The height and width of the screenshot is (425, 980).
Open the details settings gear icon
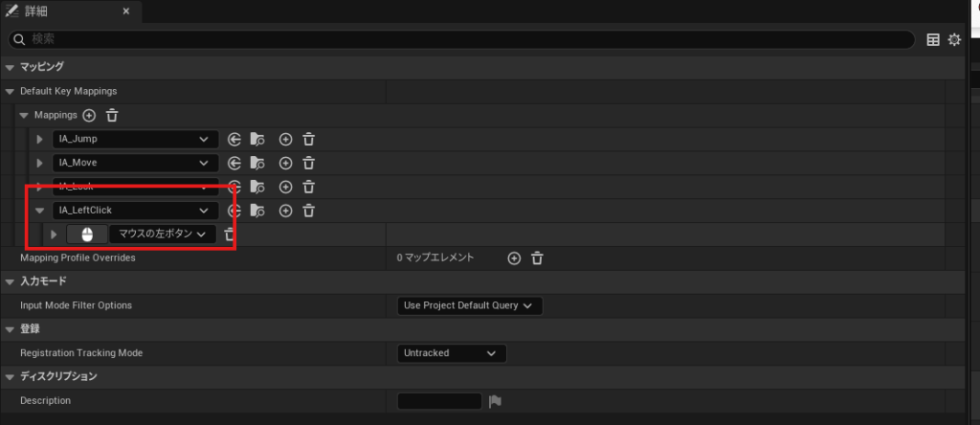(953, 39)
